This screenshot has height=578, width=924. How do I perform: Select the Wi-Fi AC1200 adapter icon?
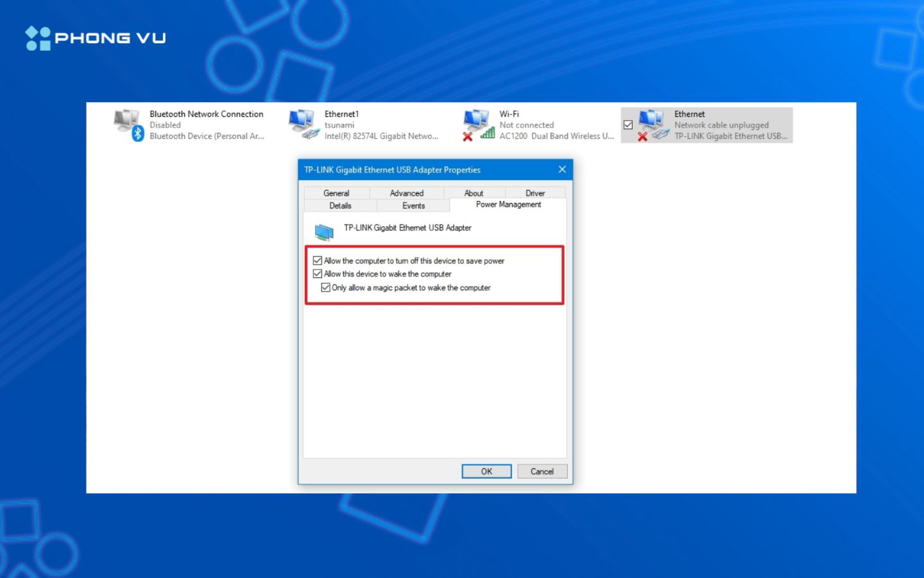478,121
